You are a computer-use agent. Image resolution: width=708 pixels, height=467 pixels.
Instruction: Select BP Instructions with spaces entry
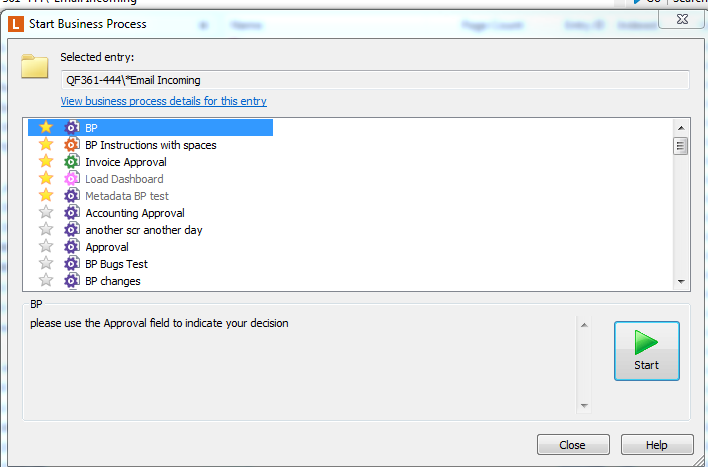151,145
